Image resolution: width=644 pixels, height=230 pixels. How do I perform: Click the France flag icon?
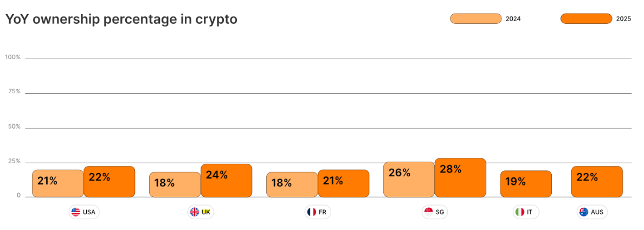coord(311,212)
